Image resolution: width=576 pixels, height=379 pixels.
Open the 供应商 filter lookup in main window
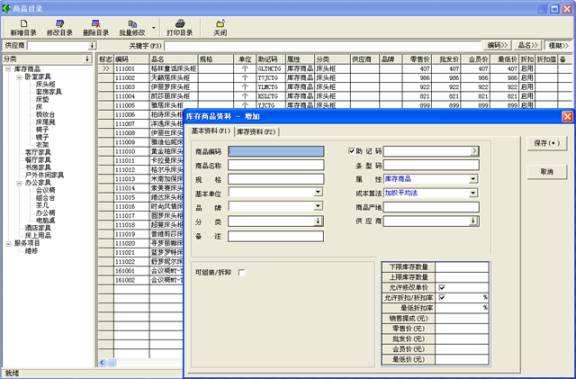click(x=92, y=46)
